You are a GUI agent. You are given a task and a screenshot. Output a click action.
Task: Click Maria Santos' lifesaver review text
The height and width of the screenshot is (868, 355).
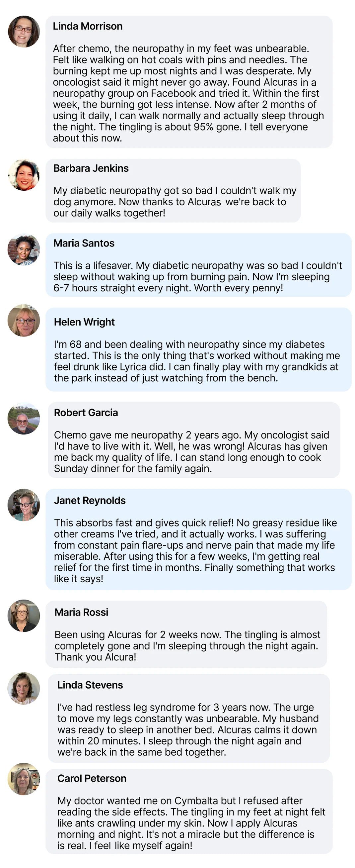(197, 277)
